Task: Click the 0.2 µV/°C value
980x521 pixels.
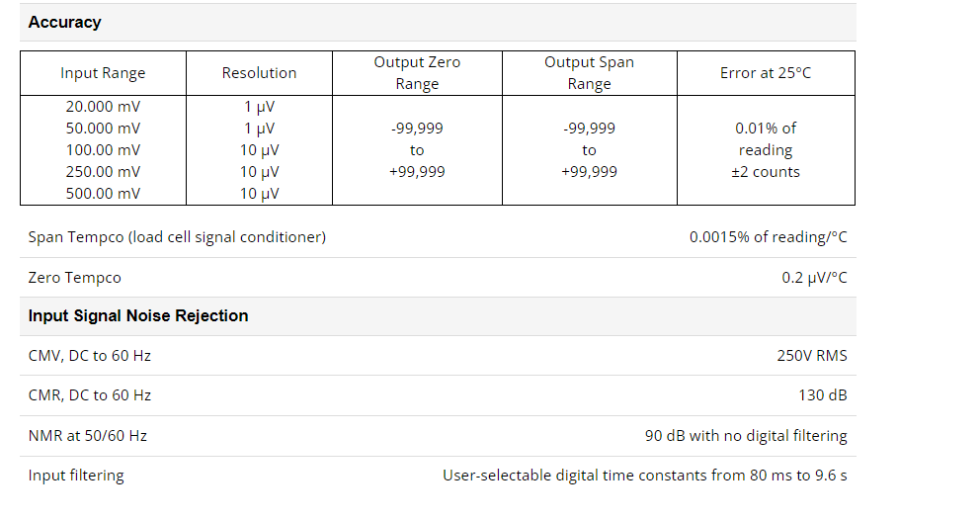Action: pos(814,278)
